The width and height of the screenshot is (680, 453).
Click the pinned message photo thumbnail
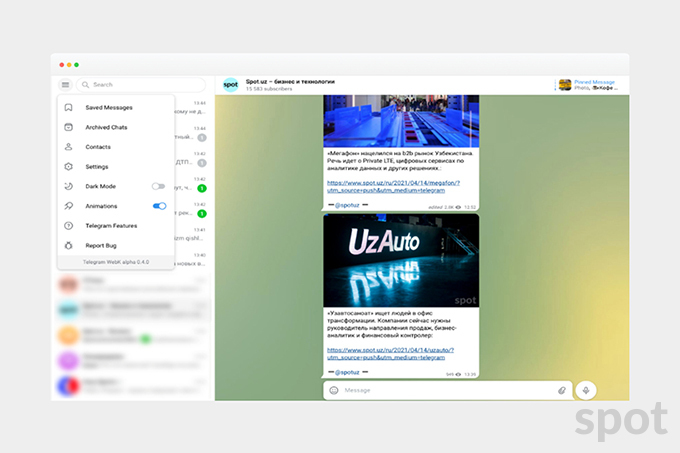coord(565,85)
